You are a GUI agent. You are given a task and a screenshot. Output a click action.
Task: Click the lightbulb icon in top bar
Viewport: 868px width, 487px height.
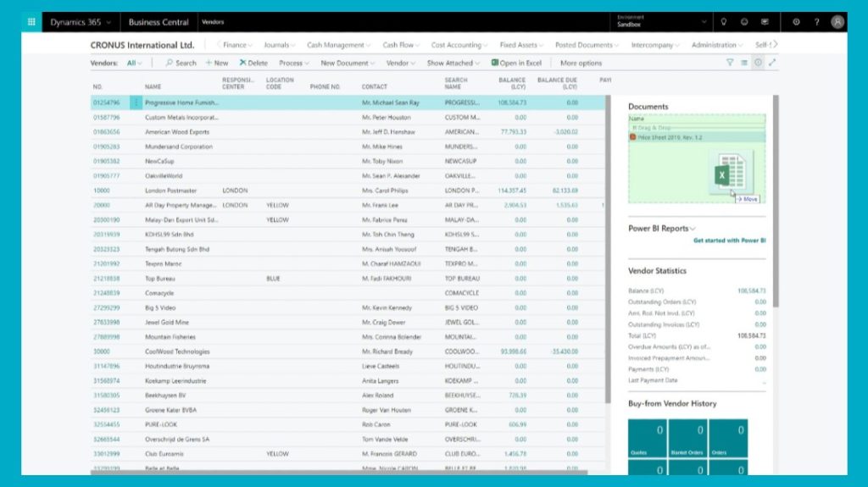[x=723, y=22]
